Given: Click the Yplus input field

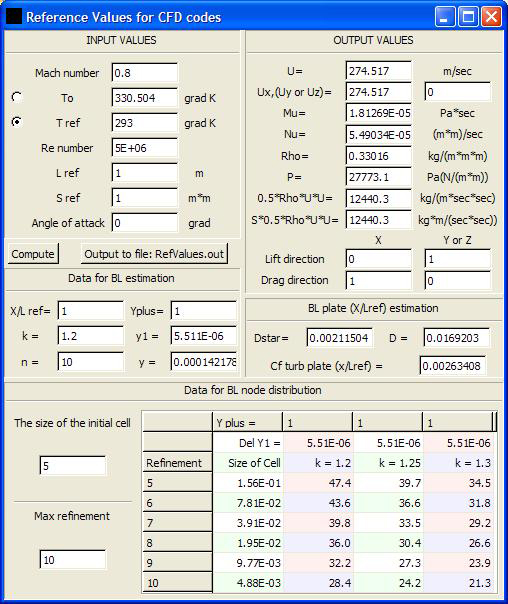Looking at the screenshot, I should tap(204, 311).
